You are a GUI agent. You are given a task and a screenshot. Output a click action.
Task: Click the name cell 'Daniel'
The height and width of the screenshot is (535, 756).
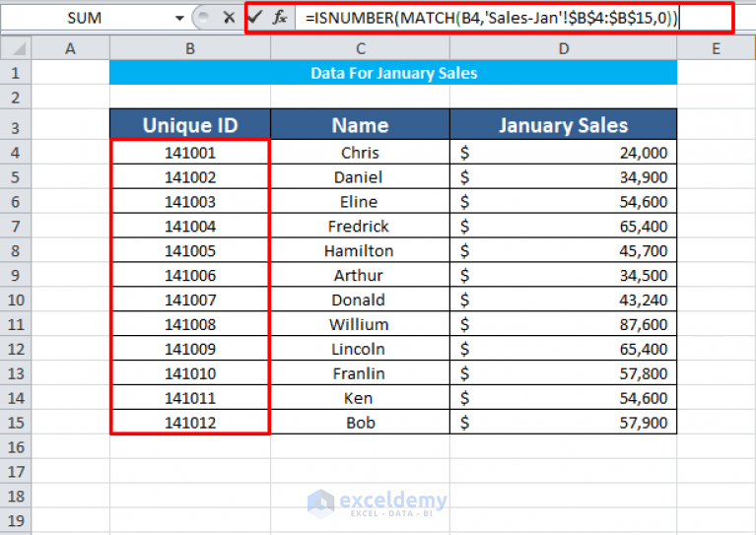pyautogui.click(x=360, y=177)
